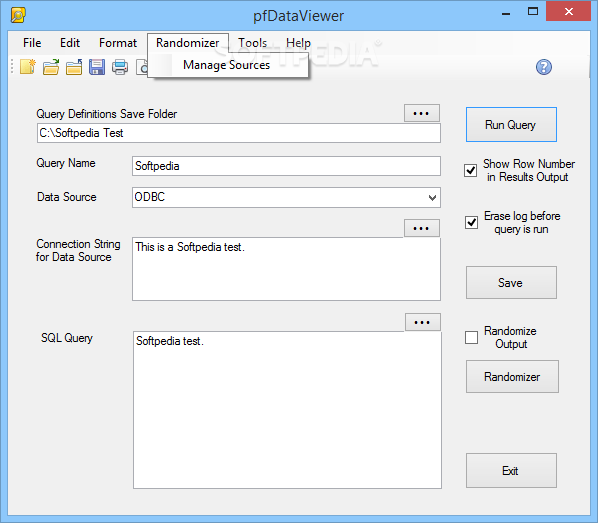Open the Connection String ellipsis button

[x=421, y=228]
